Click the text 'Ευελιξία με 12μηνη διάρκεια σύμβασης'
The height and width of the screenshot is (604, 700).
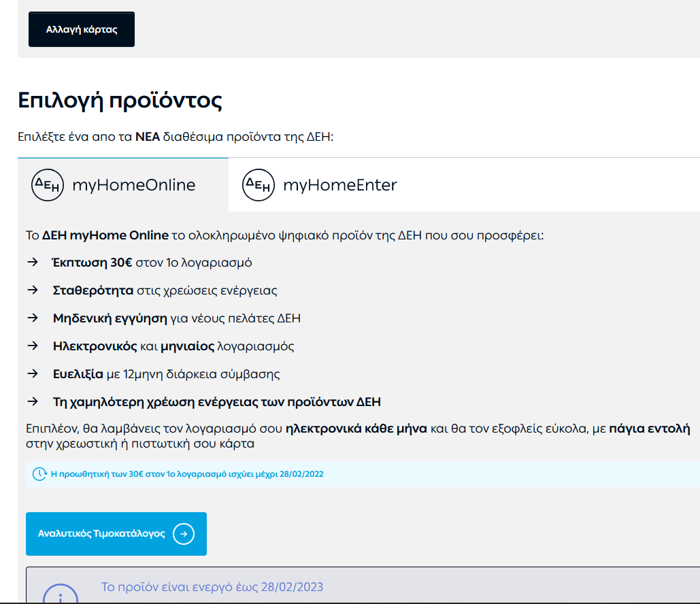pyautogui.click(x=167, y=374)
